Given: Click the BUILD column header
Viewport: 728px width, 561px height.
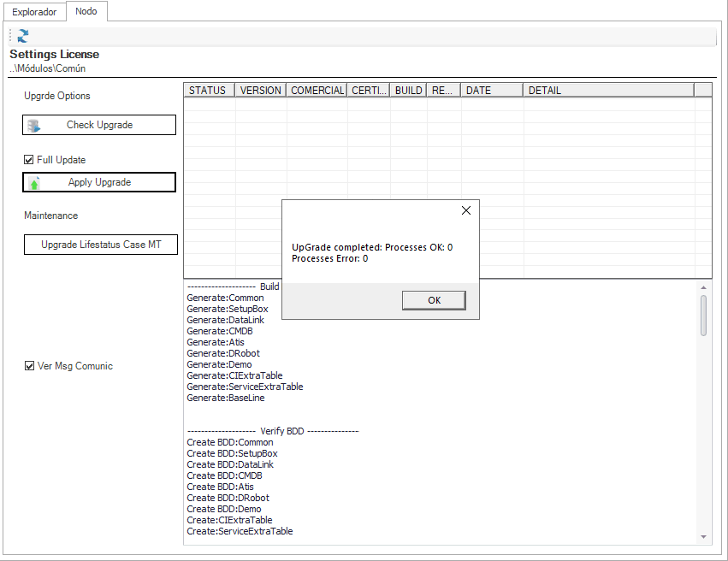Looking at the screenshot, I should (x=409, y=90).
